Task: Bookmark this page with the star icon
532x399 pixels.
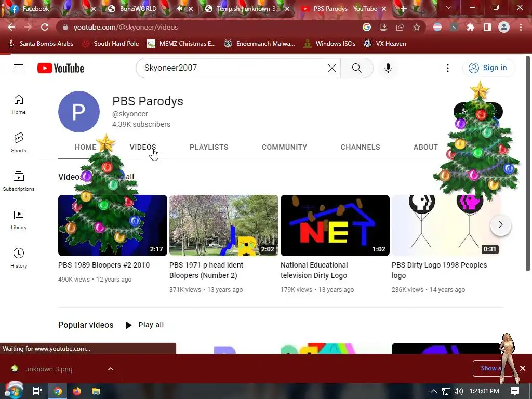Action: [416, 27]
